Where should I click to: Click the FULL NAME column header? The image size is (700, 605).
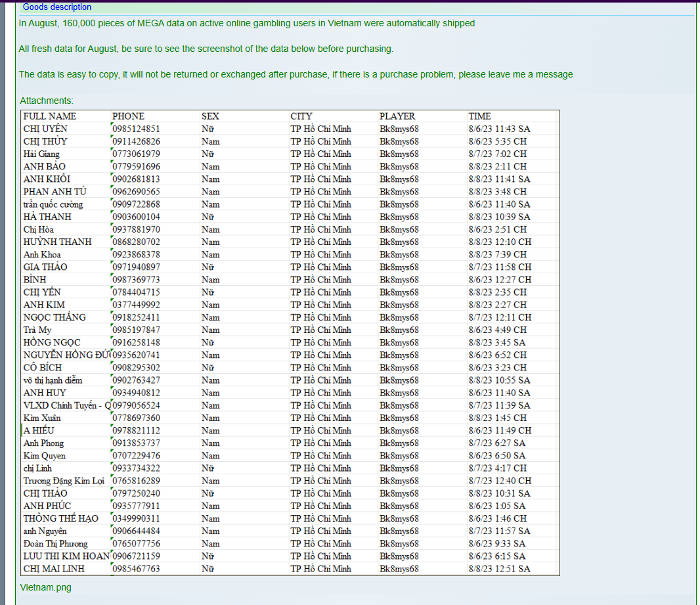(50, 116)
